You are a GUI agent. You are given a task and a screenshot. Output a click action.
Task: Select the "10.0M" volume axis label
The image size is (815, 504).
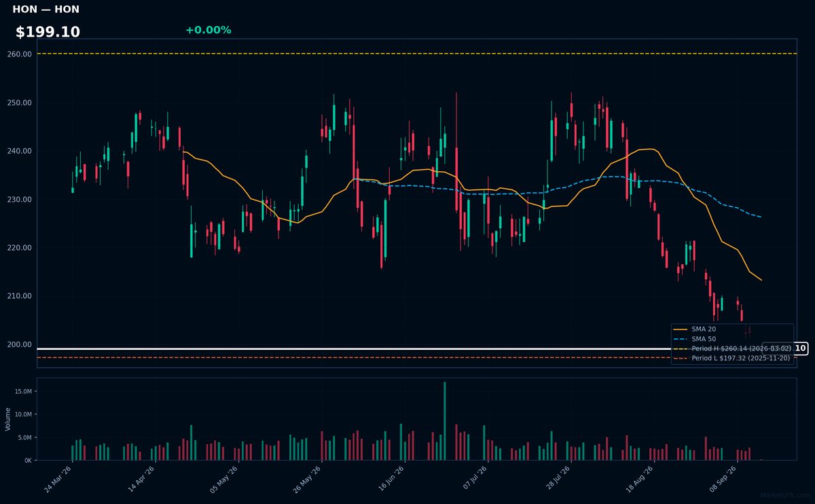click(x=22, y=414)
